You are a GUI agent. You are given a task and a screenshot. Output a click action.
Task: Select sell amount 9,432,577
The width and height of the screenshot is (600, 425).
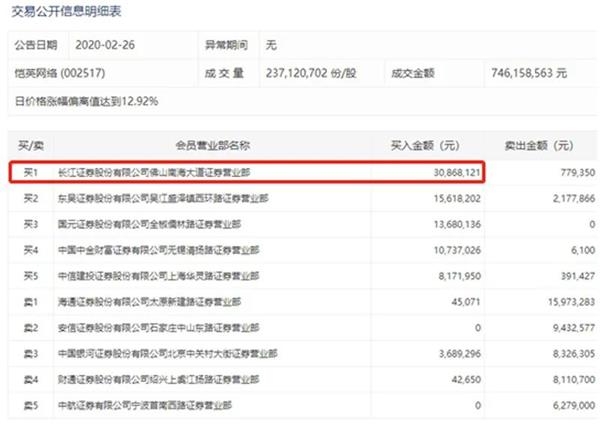(574, 328)
